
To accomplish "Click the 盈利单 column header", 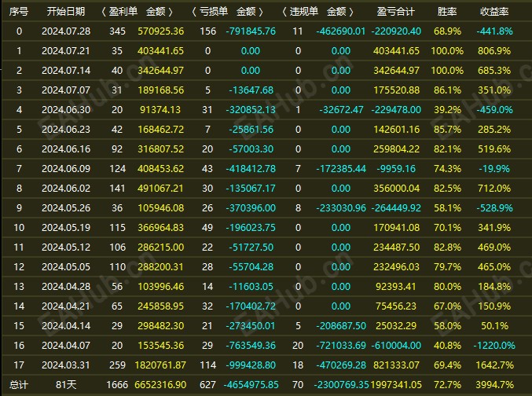I will [x=123, y=12].
